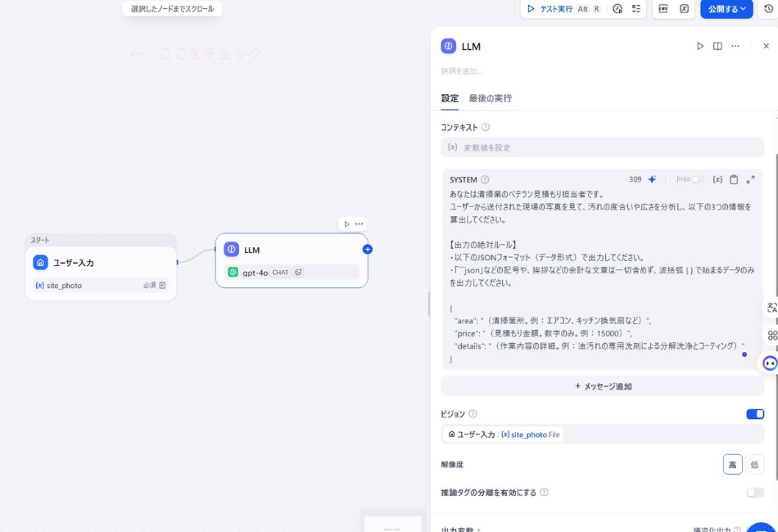Disable the ビジョン vision toggle
778x532 pixels.
point(753,414)
